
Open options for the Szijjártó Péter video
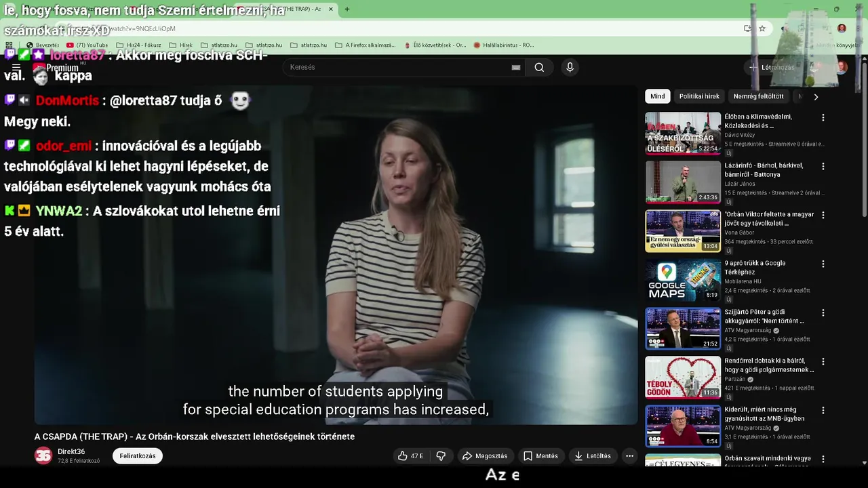(823, 312)
